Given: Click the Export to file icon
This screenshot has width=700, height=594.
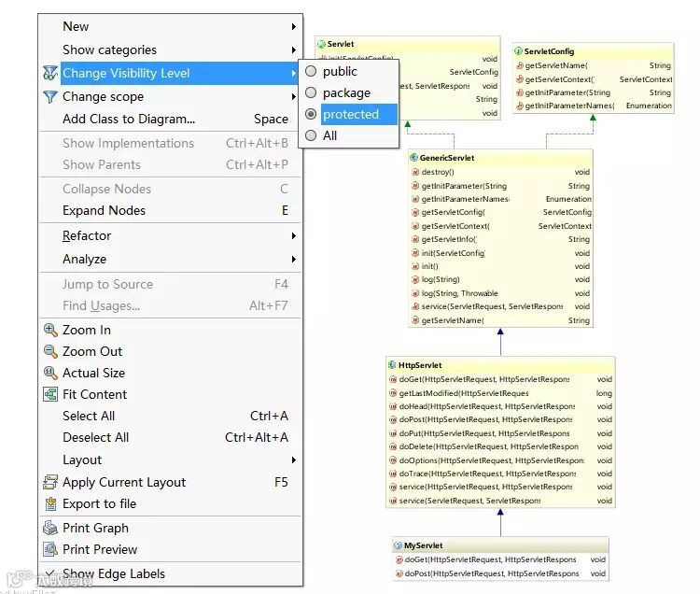Looking at the screenshot, I should (50, 503).
